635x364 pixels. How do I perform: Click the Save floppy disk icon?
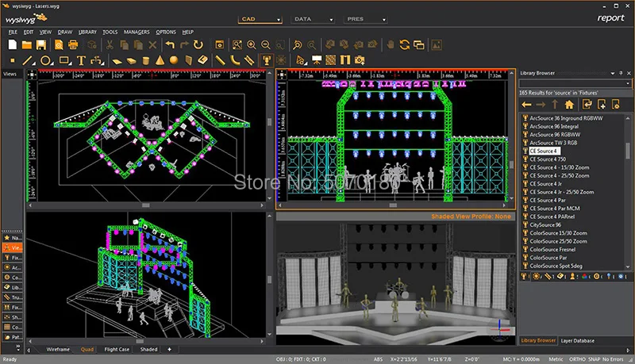(x=41, y=45)
